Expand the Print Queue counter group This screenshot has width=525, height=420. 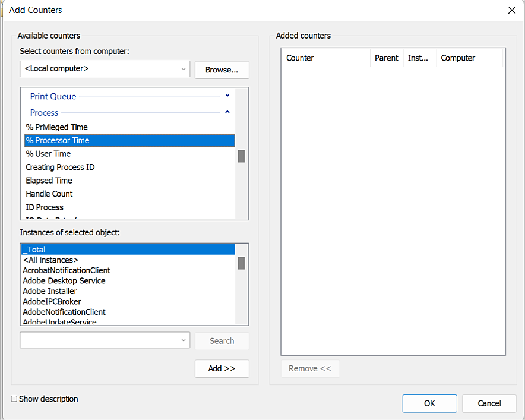[227, 96]
